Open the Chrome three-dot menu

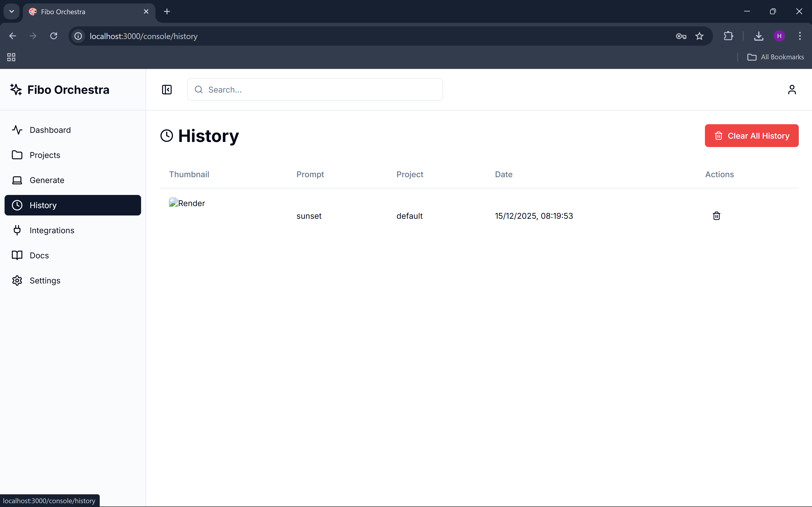click(x=800, y=36)
